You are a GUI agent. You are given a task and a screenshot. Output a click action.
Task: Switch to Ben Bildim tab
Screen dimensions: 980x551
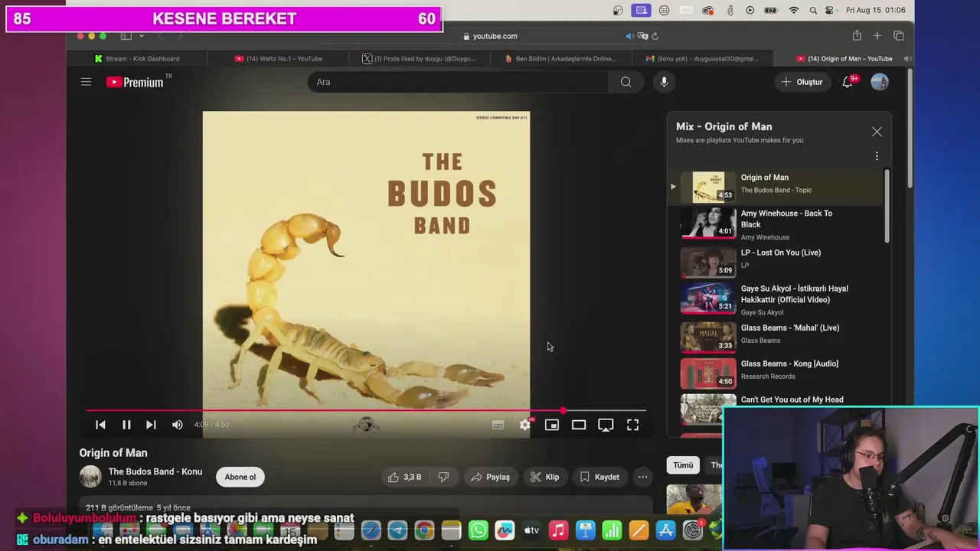click(560, 58)
